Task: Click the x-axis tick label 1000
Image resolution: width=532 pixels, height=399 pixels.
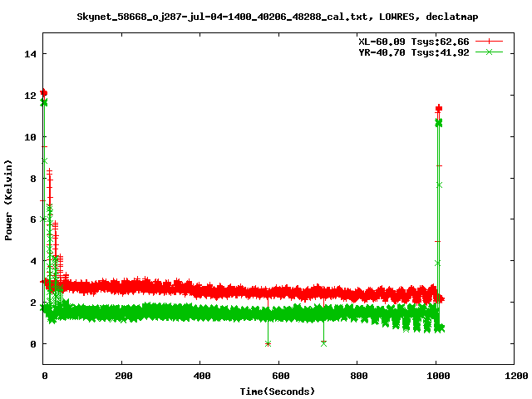Action: 438,376
